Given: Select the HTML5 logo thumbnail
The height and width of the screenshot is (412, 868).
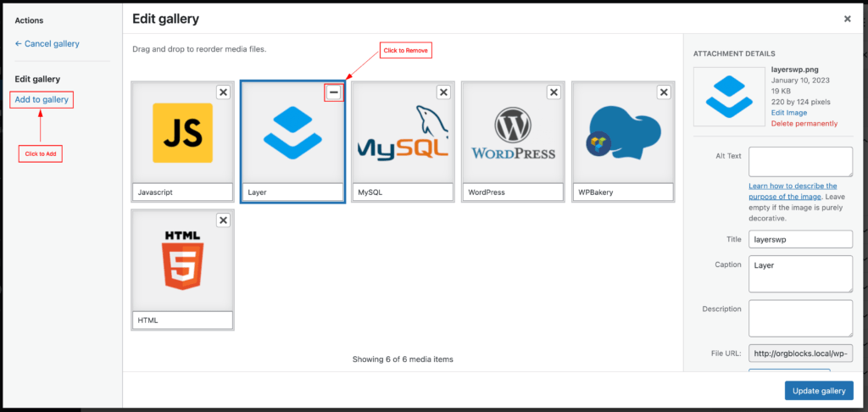Looking at the screenshot, I should pyautogui.click(x=182, y=261).
